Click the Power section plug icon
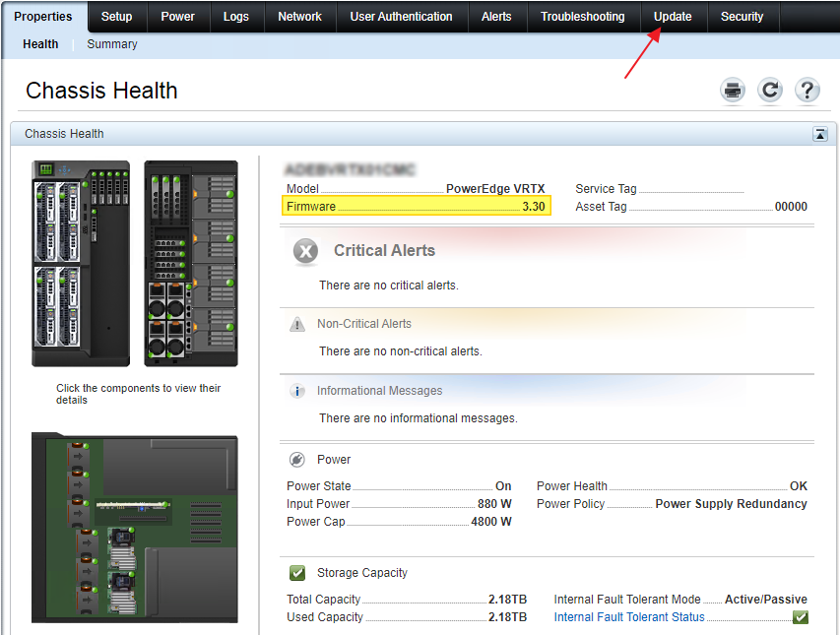This screenshot has width=840, height=635. click(x=297, y=460)
